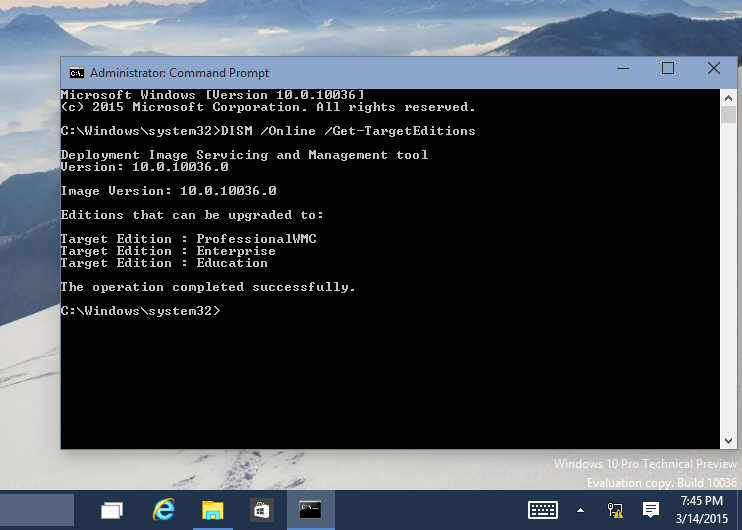This screenshot has width=742, height=530.
Task: Open Command Prompt window system menu icon
Action: pyautogui.click(x=76, y=72)
